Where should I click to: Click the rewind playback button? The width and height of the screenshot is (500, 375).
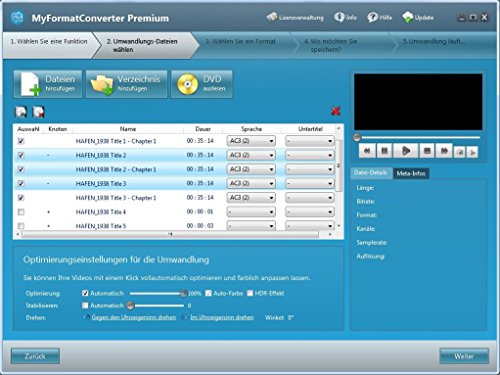point(367,151)
